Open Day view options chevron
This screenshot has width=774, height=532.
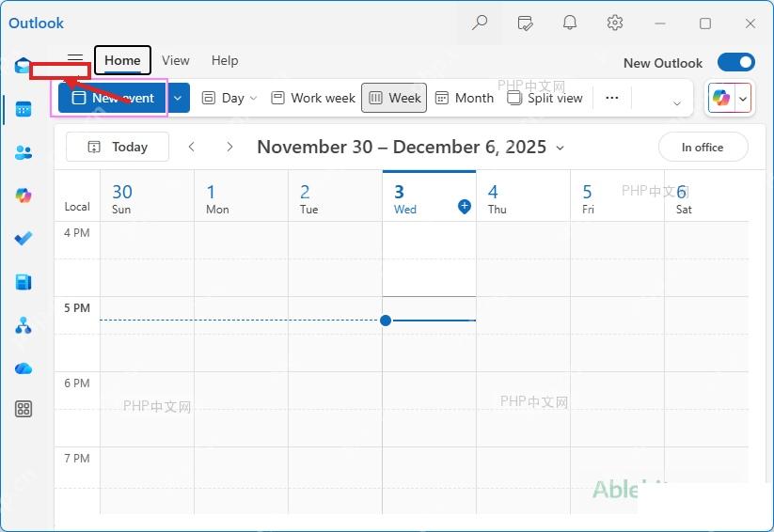point(253,98)
